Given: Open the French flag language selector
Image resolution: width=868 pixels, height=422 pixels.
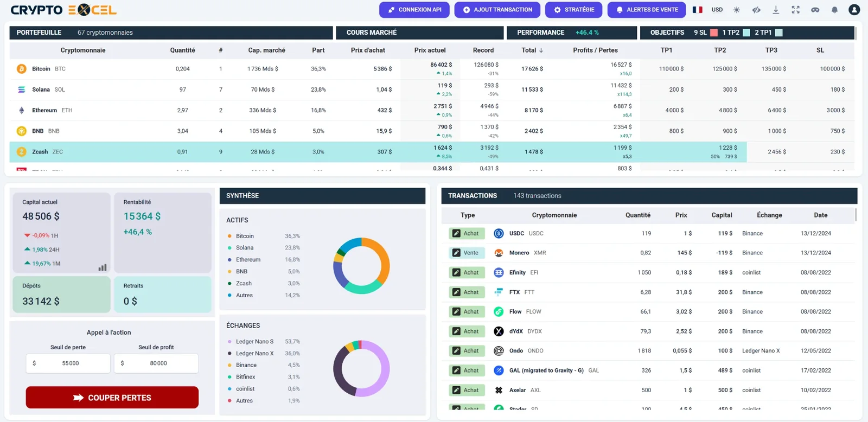Looking at the screenshot, I should [697, 10].
